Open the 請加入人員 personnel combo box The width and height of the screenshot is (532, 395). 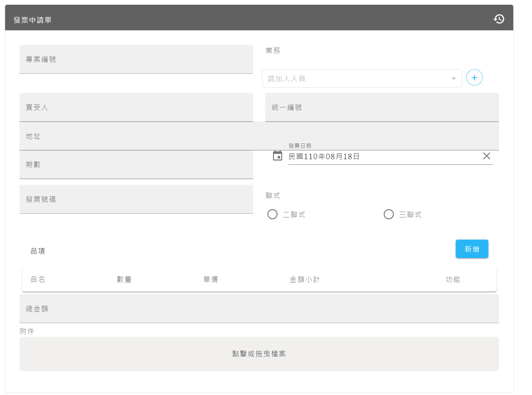(x=354, y=79)
